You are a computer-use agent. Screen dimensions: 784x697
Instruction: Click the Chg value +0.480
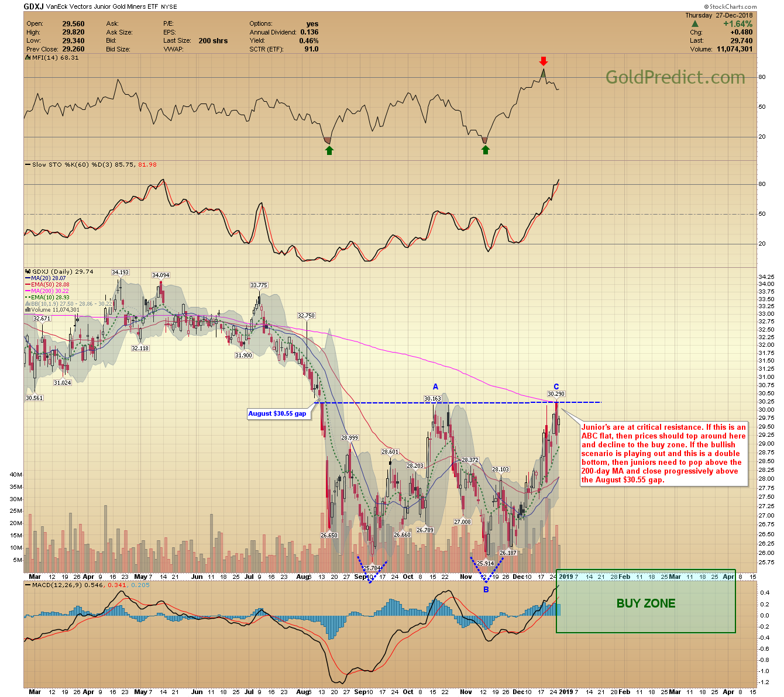pyautogui.click(x=741, y=33)
